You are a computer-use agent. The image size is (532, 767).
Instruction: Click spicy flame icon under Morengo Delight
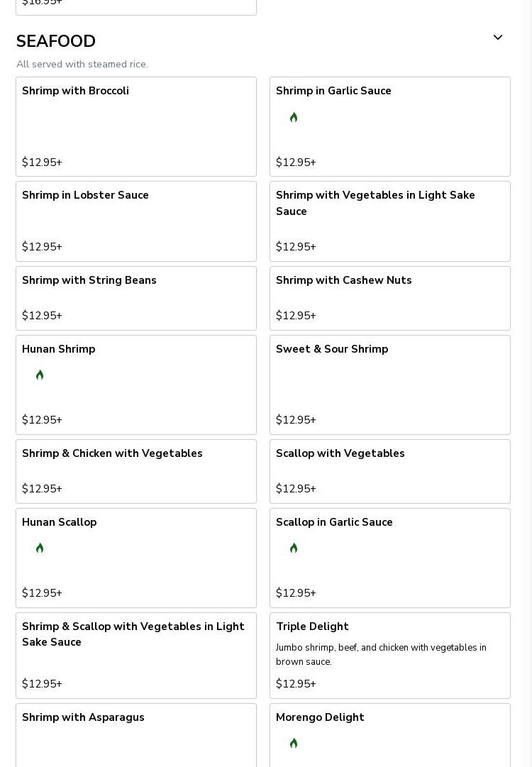294,744
